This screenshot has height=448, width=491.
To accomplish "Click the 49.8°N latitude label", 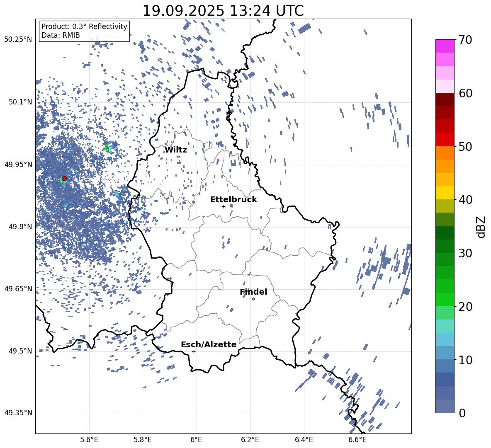I will coord(20,227).
